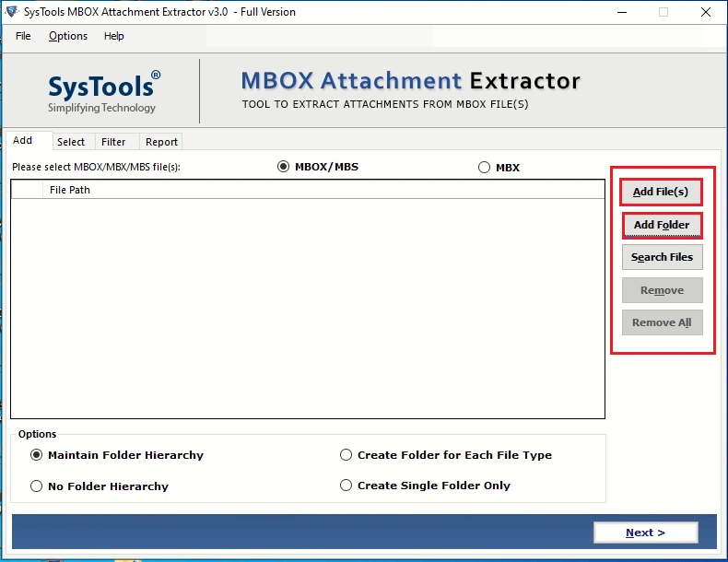Viewport: 728px width, 562px height.
Task: Click the Add File(s) button
Action: click(661, 192)
